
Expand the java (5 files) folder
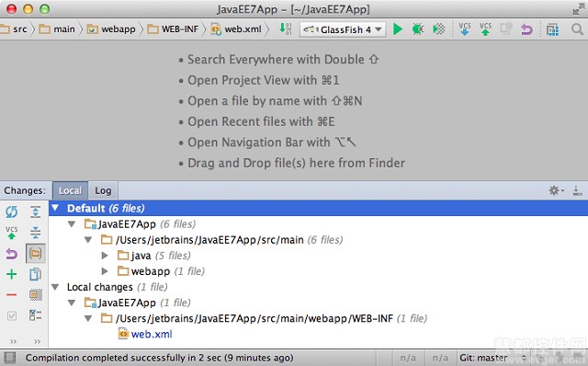105,256
